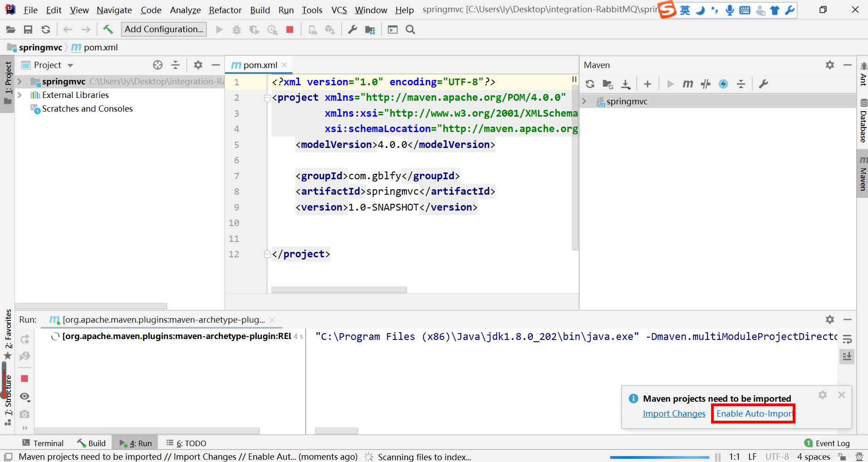Hide the Project panel with the minus icon
This screenshot has height=462, width=868.
coord(216,65)
